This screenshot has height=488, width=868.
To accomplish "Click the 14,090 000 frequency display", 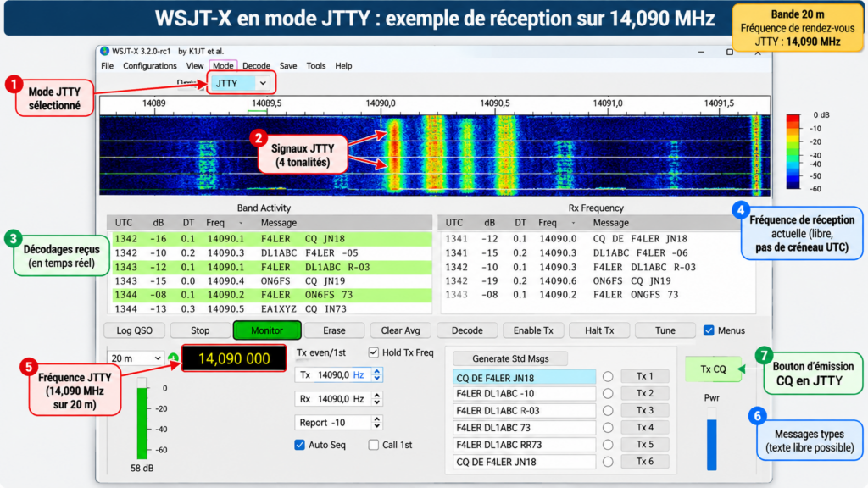I will point(234,358).
